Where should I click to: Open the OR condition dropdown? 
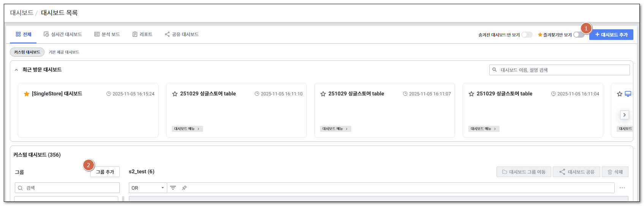click(148, 188)
